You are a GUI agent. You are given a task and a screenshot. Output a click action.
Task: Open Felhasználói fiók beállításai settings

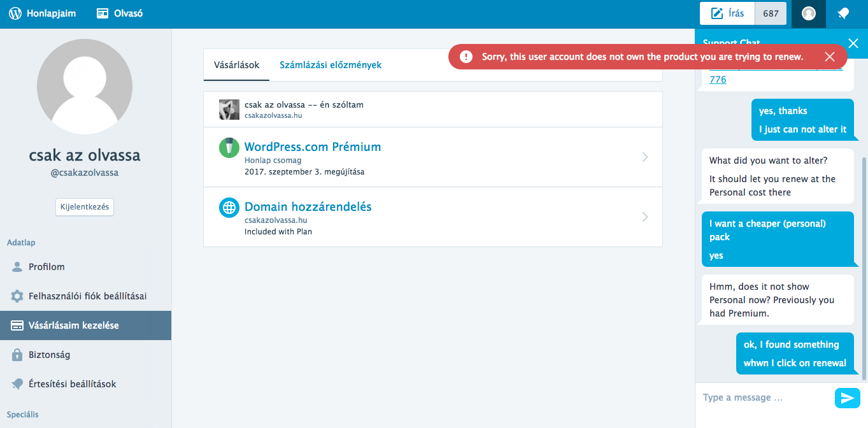click(x=87, y=296)
